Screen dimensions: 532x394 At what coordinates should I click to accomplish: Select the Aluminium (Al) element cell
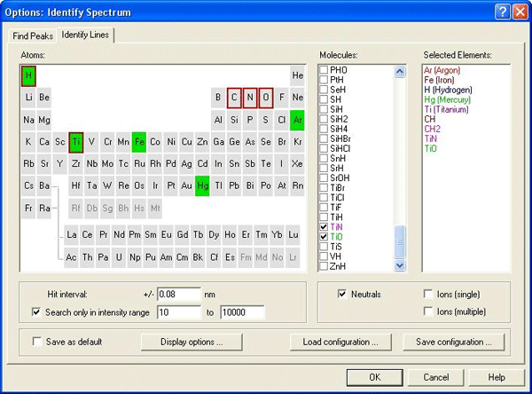pos(218,120)
